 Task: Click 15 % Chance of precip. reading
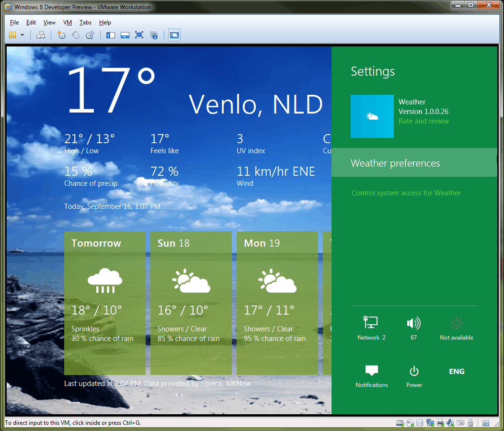coord(92,176)
